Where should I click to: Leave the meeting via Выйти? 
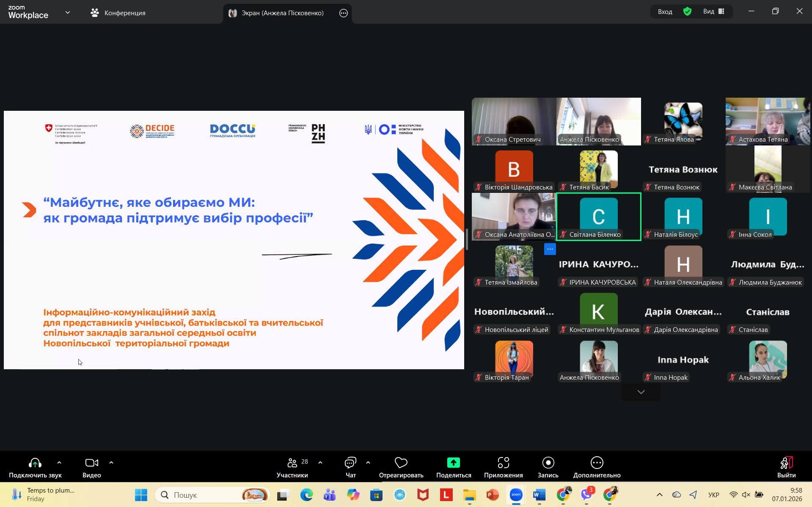click(x=786, y=467)
